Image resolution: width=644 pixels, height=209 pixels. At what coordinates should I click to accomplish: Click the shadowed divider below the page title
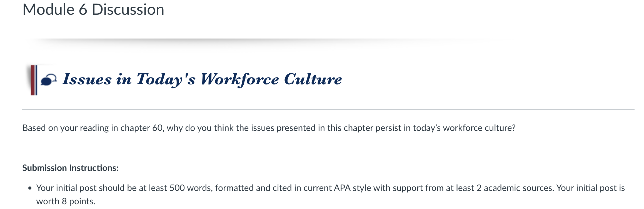click(x=267, y=41)
